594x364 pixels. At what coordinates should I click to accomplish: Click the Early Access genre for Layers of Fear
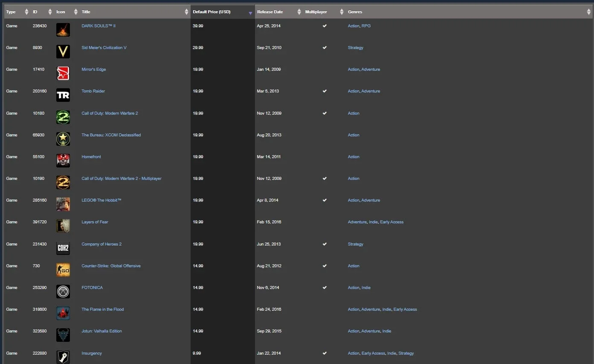coord(391,222)
